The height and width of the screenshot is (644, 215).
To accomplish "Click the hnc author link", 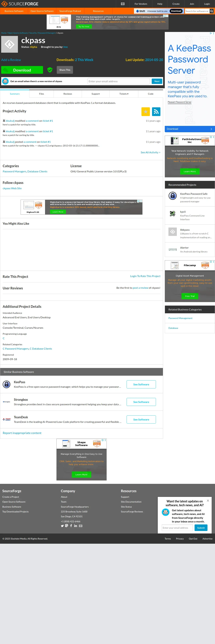I will [x=66, y=47].
